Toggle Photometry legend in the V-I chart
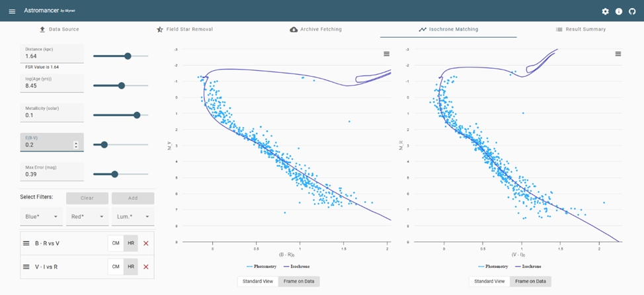Viewport: 644px width, 295px height. pyautogui.click(x=493, y=267)
